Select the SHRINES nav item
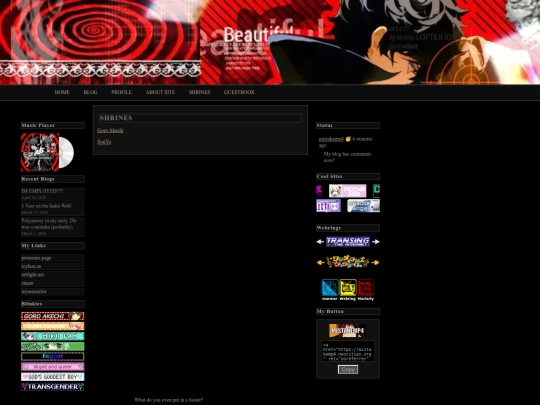Screen dimensions: 540x405 (x=199, y=92)
